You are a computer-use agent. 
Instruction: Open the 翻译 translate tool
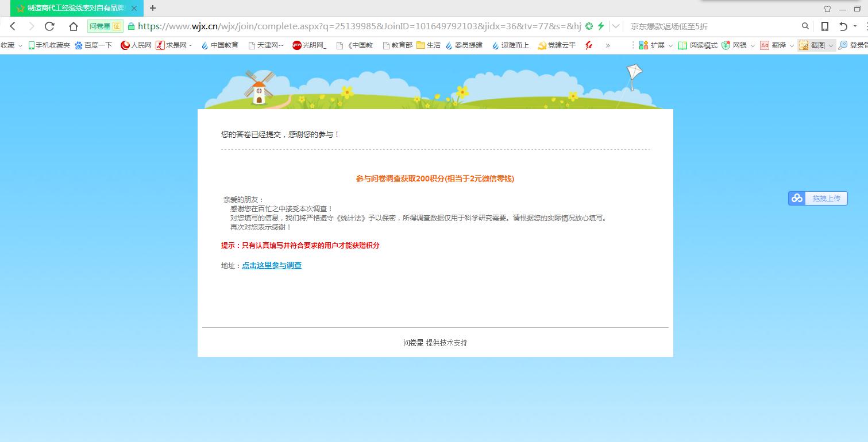[x=773, y=45]
